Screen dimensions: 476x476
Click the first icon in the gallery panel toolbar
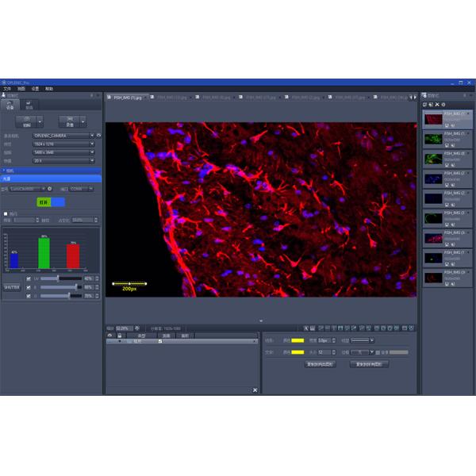click(425, 105)
